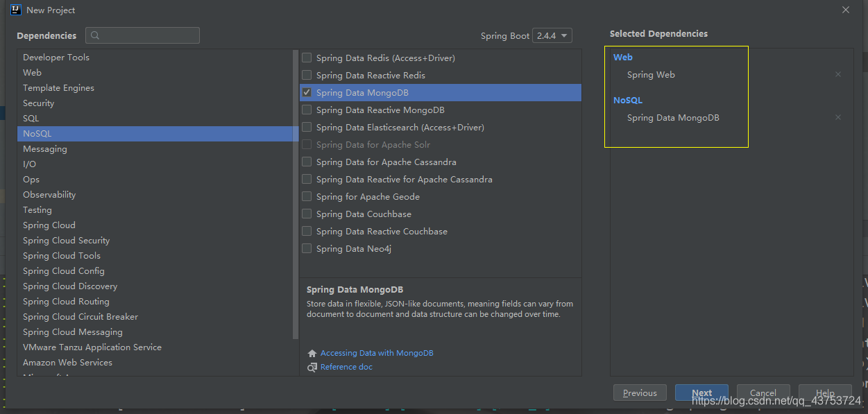868x414 pixels.
Task: Click the category list vertical scrollbar
Action: click(296, 194)
